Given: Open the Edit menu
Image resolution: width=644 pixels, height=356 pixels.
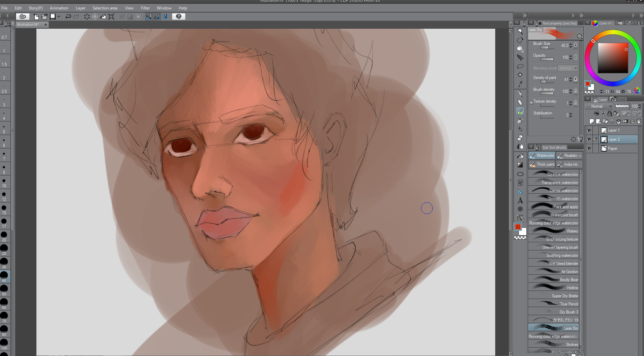Looking at the screenshot, I should click(18, 8).
